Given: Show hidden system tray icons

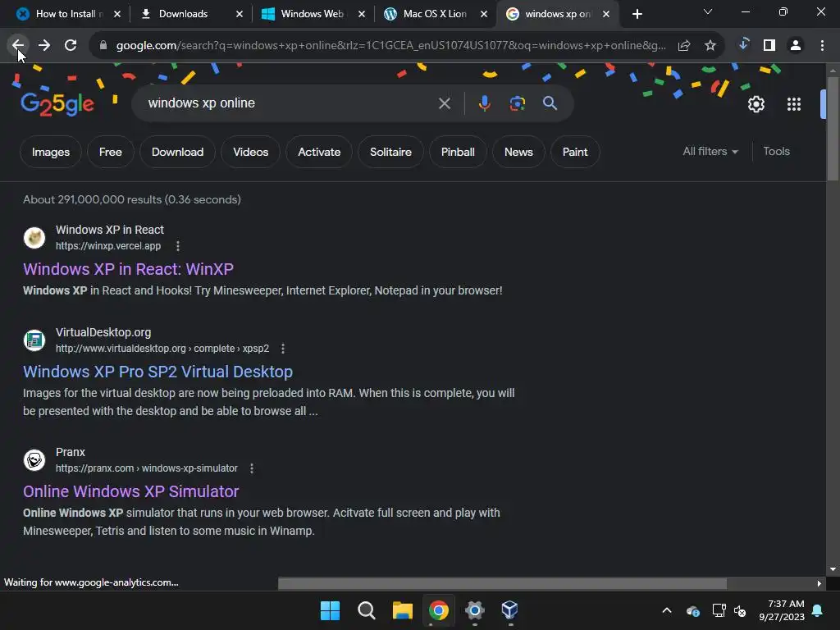Looking at the screenshot, I should pos(667,610).
